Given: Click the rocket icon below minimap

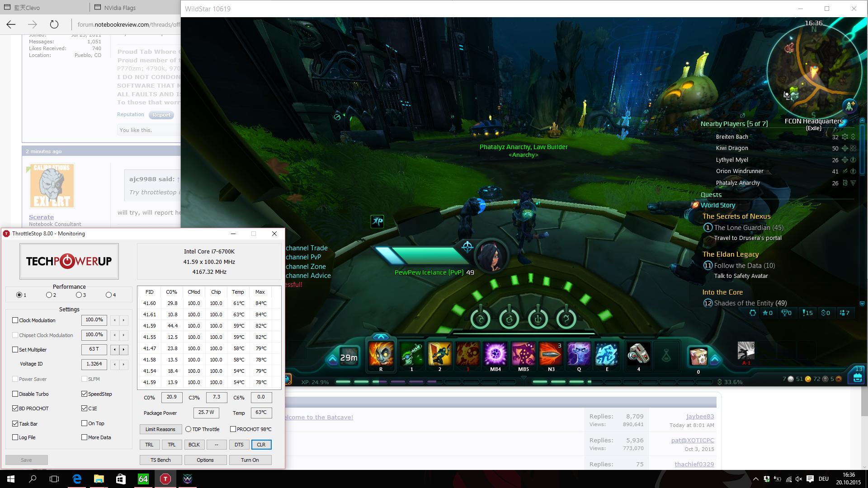Looking at the screenshot, I should 850,107.
